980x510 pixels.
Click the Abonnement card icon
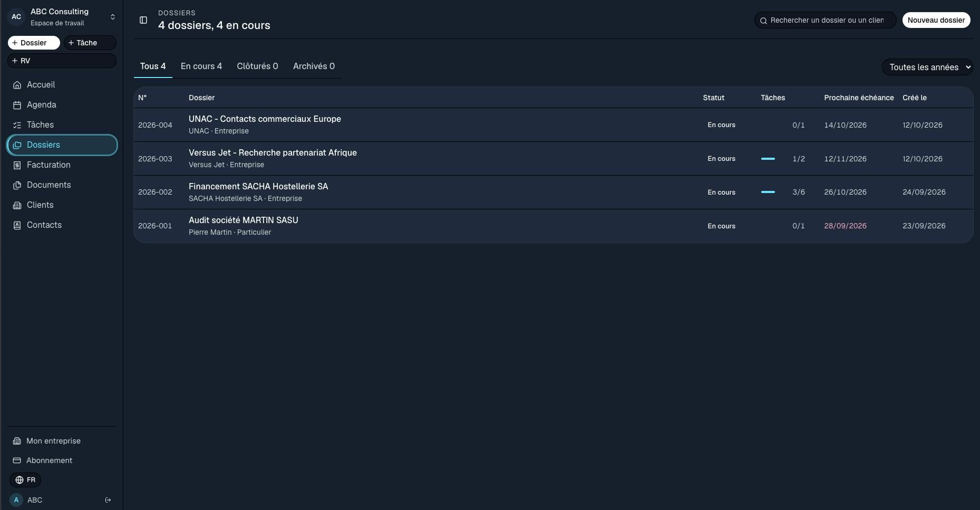click(17, 460)
